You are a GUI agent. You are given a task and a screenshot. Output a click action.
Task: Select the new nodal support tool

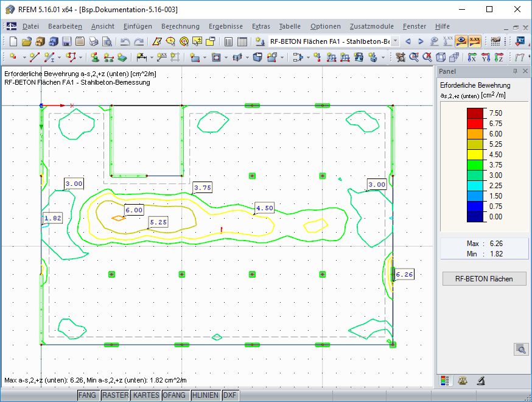tap(95, 57)
